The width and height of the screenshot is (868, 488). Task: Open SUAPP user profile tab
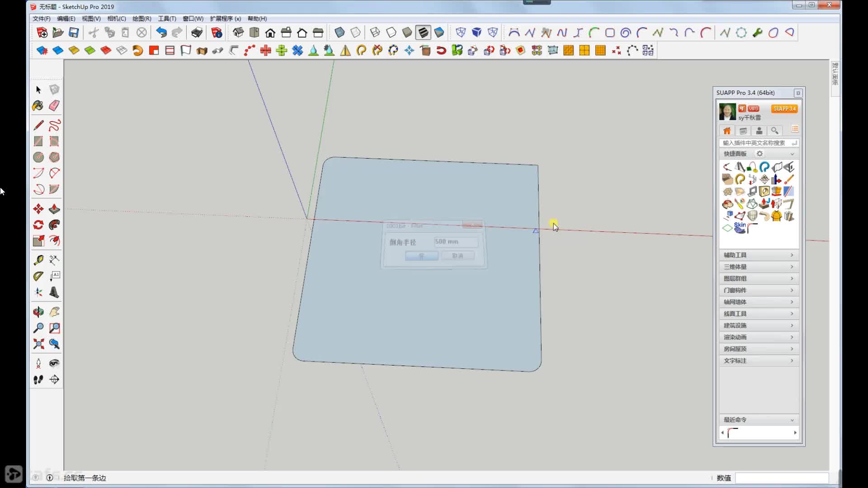coord(759,131)
